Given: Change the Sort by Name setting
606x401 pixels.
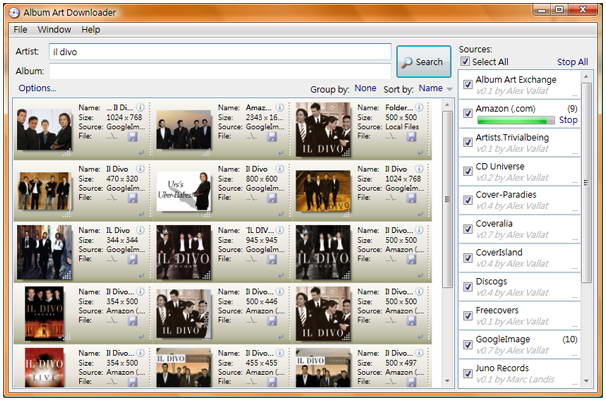Looking at the screenshot, I should 431,88.
